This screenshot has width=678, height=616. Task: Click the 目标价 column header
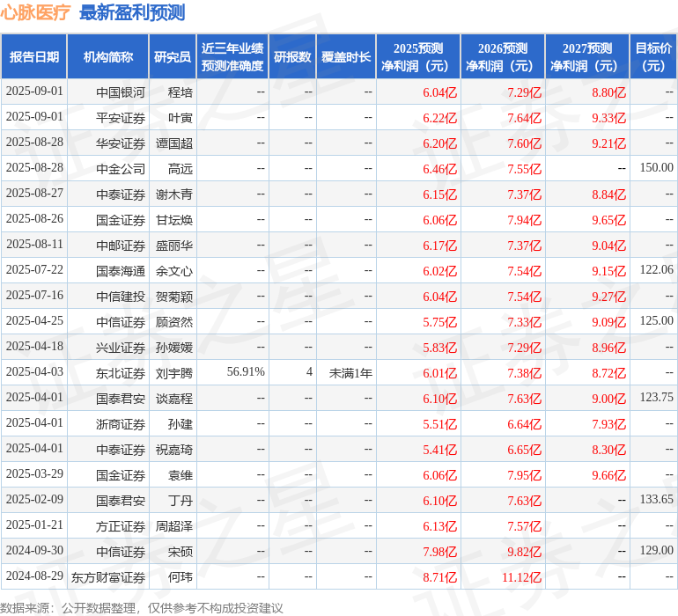(653, 56)
